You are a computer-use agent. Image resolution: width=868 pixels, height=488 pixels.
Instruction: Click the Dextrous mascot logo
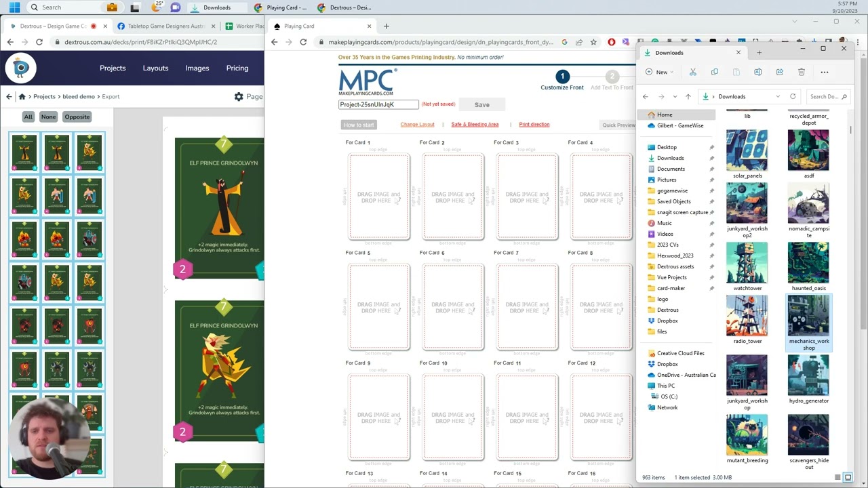21,68
